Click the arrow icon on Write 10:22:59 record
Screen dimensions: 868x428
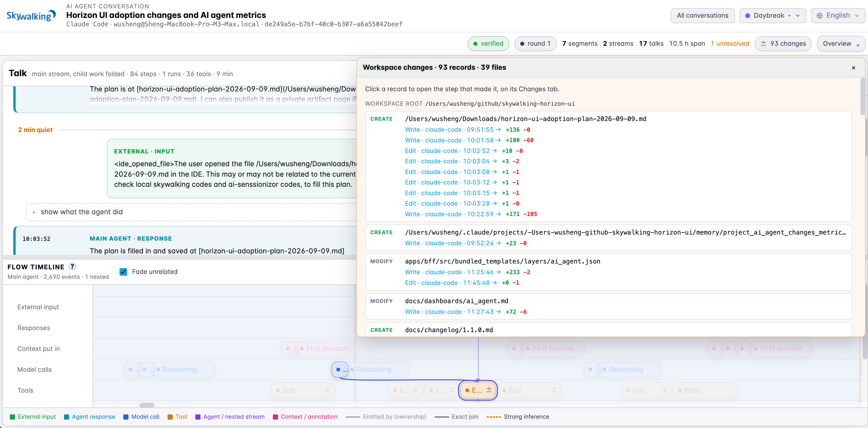498,214
